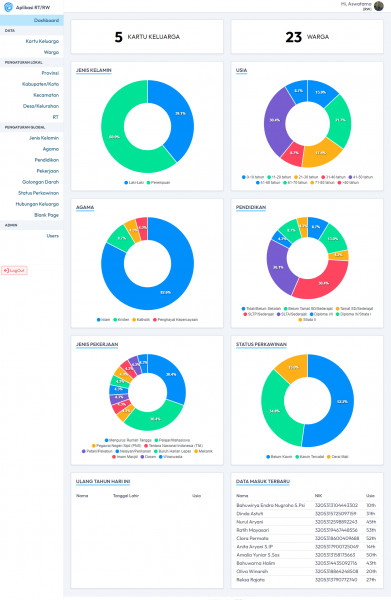Open Kabupaten/Kota in the sidebar

(41, 84)
